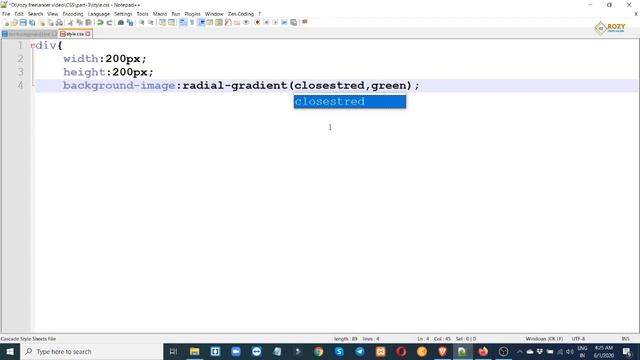Click the Zoom Out toolbar icon

(151, 22)
